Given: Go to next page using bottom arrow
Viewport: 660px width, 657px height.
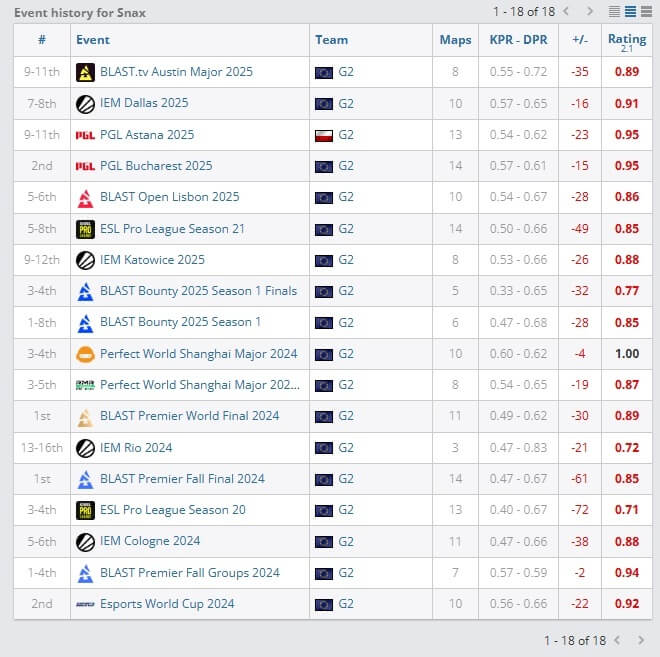Looking at the screenshot, I should coord(641,640).
